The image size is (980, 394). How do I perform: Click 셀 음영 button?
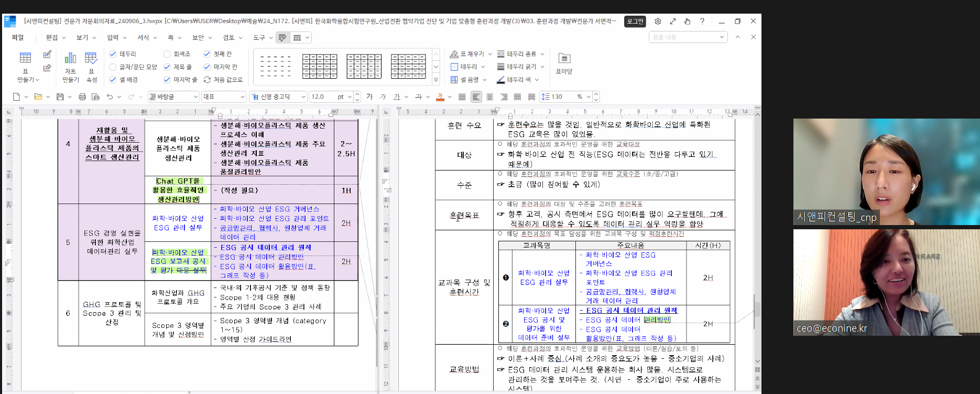tap(465, 80)
